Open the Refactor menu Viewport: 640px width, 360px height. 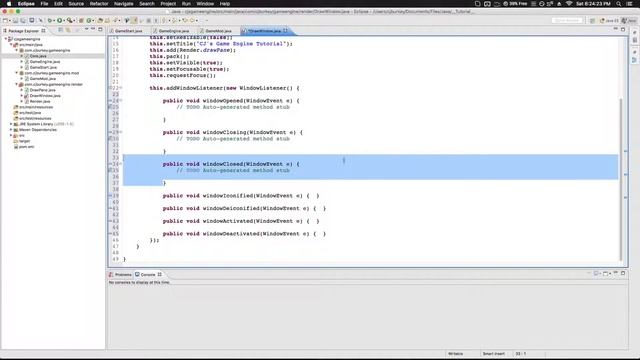[99, 4]
